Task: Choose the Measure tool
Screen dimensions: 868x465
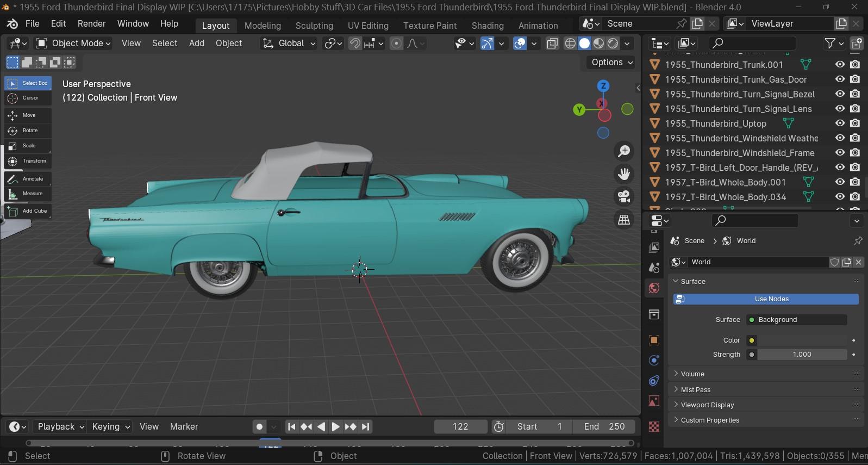Action: (28, 194)
